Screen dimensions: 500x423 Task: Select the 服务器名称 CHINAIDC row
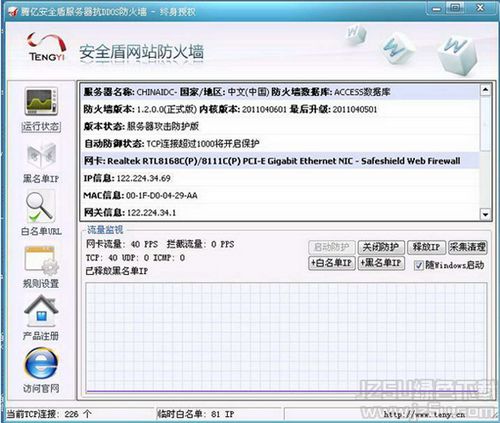[x=280, y=92]
